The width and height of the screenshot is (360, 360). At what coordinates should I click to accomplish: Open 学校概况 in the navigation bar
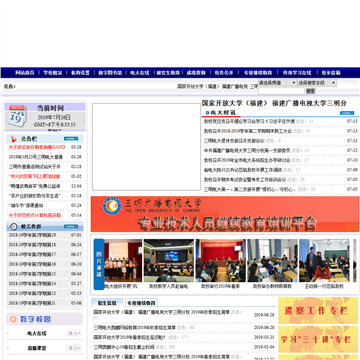53,73
